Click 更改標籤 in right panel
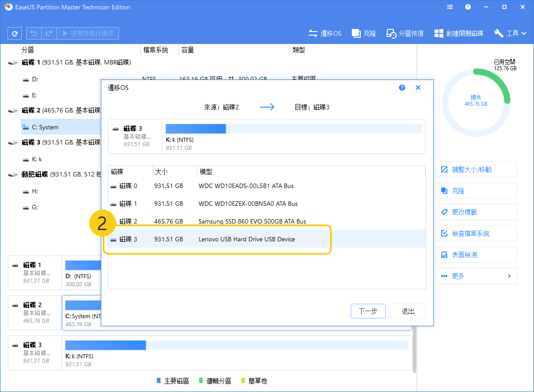 pos(476,212)
